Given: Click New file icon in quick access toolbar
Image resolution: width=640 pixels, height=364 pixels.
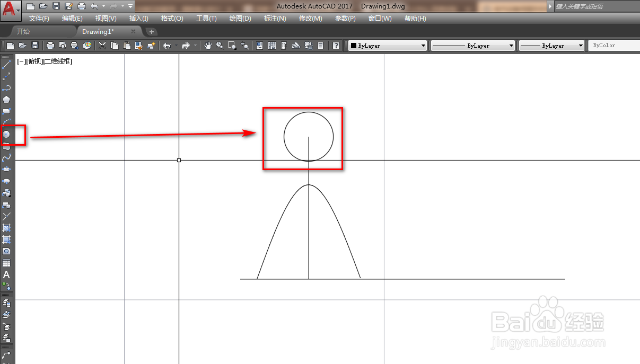Looking at the screenshot, I should (31, 6).
